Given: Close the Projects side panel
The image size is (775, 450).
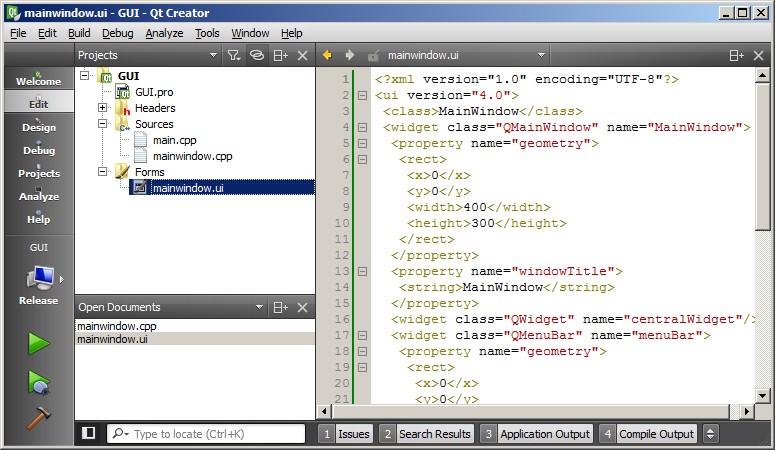Looking at the screenshot, I should 302,55.
